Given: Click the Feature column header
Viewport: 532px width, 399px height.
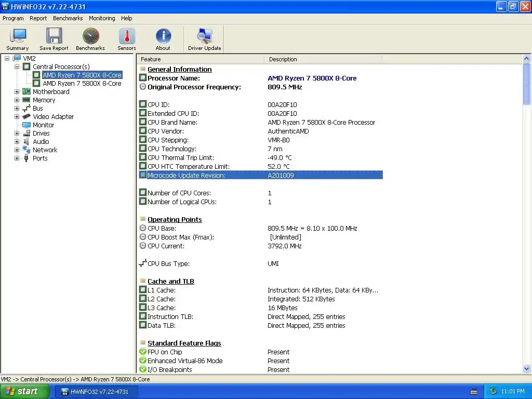Looking at the screenshot, I should click(x=200, y=59).
